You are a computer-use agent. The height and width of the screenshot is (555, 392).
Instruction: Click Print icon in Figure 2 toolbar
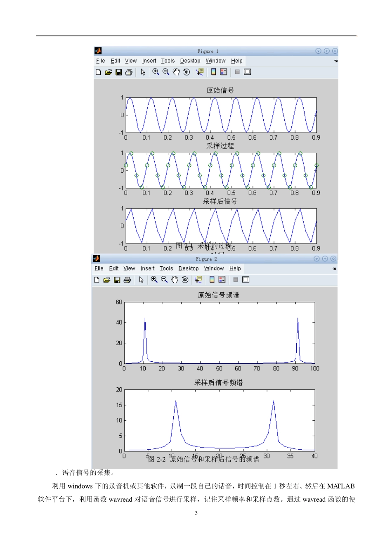click(x=127, y=280)
